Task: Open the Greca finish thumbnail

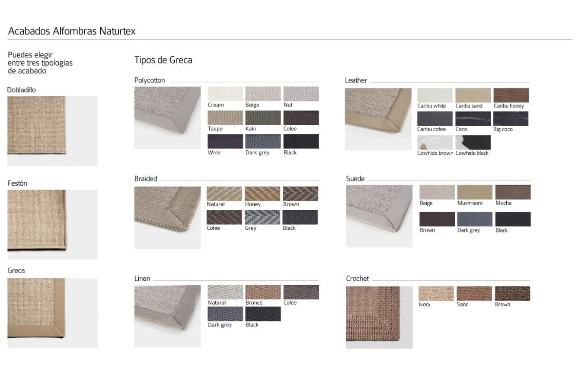Action: pyautogui.click(x=52, y=313)
